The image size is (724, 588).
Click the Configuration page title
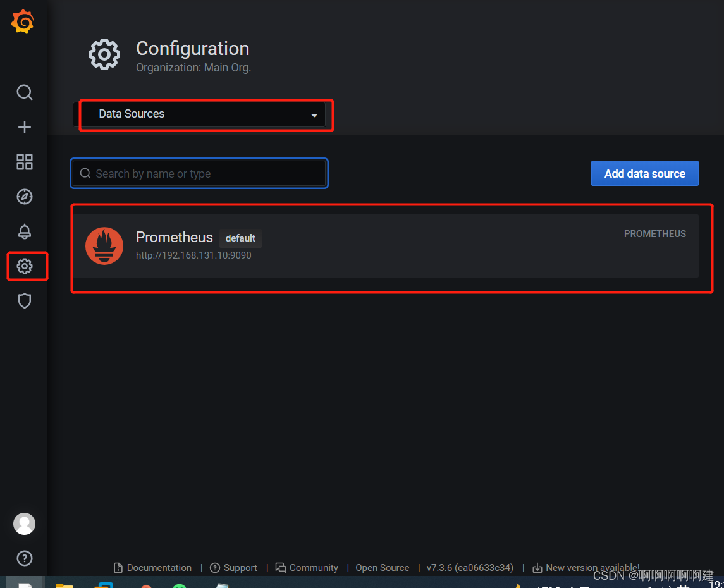(x=193, y=49)
